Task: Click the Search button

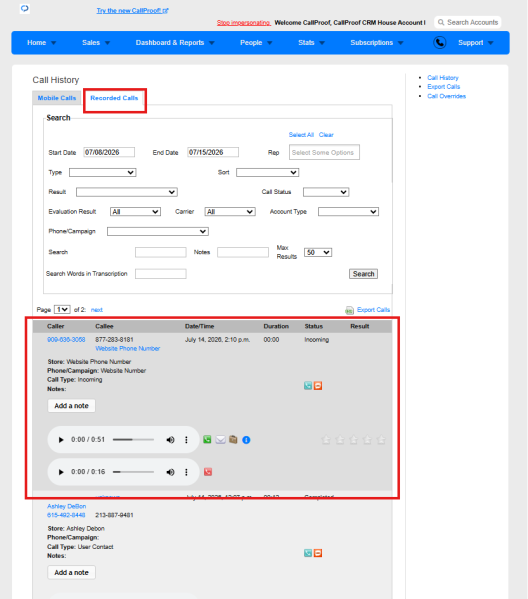Action: [x=363, y=274]
